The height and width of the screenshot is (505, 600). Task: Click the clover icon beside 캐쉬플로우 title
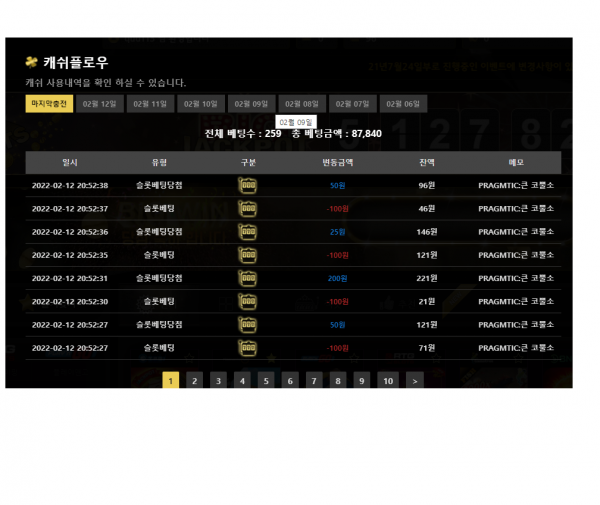[31, 62]
